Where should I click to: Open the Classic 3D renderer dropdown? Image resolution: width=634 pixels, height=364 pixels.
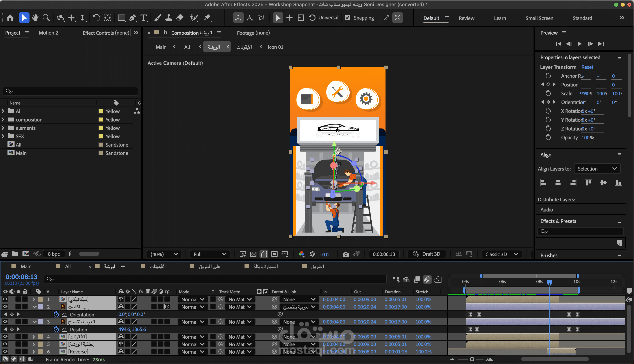[501, 254]
